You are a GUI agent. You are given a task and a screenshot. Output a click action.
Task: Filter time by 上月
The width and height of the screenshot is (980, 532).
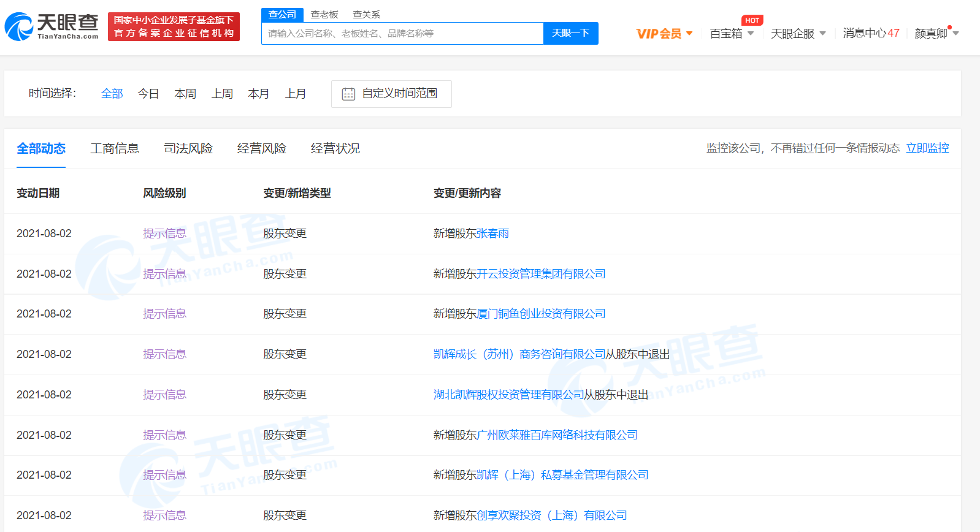[296, 94]
